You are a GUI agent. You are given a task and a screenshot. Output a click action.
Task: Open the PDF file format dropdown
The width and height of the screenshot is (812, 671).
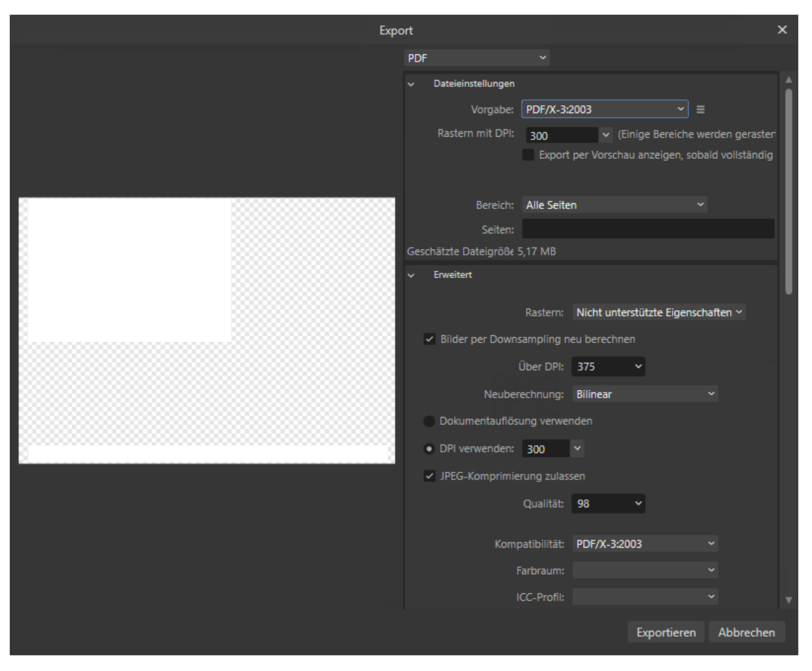coord(476,58)
